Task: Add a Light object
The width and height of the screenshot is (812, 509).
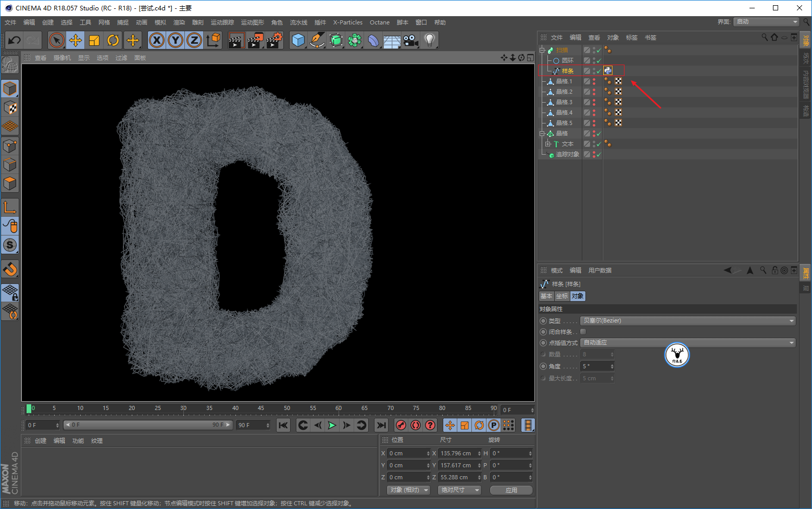Action: (430, 40)
